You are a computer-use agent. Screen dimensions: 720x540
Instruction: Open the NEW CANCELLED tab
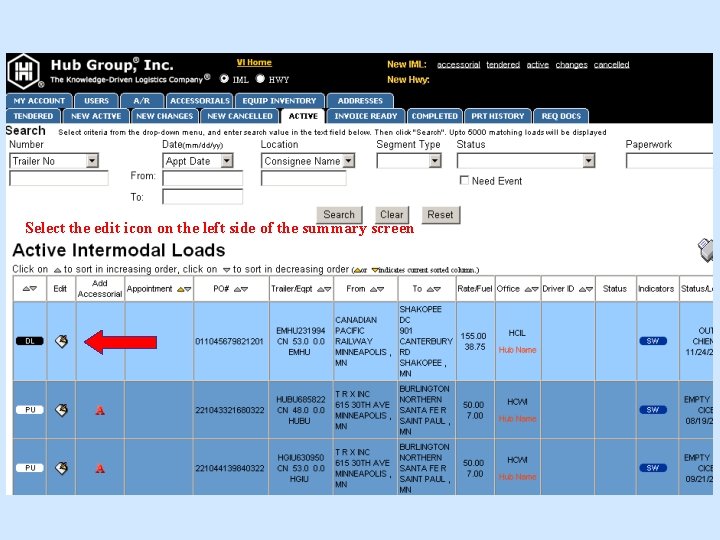(240, 116)
